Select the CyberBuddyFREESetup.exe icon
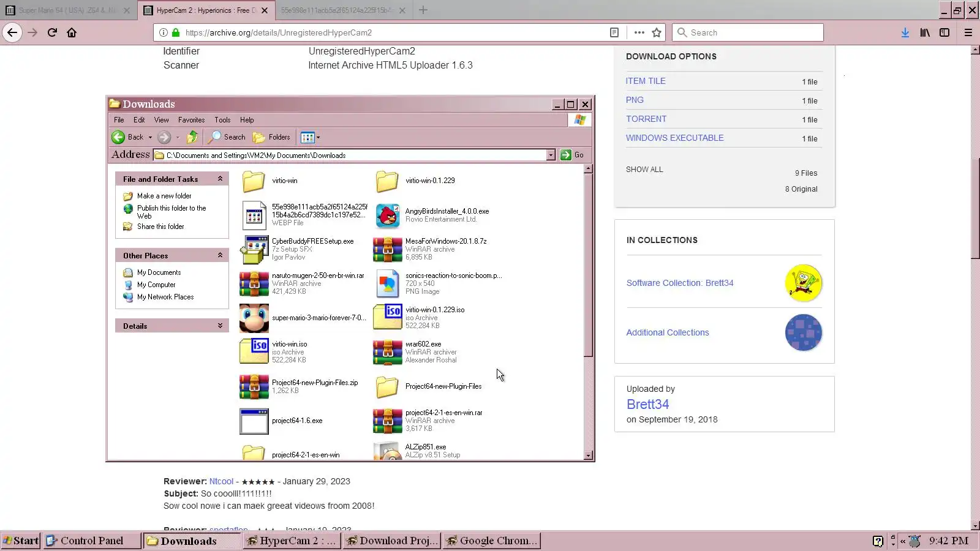 pyautogui.click(x=254, y=249)
